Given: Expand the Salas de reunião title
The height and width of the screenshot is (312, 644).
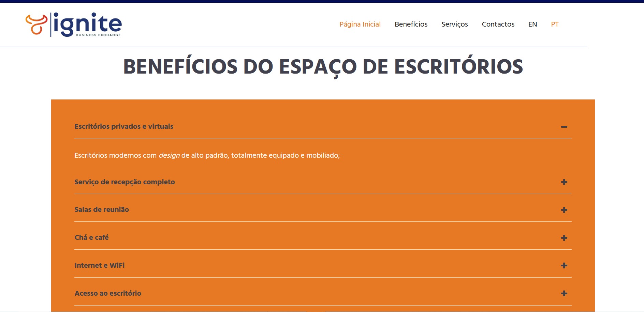Looking at the screenshot, I should 102,209.
